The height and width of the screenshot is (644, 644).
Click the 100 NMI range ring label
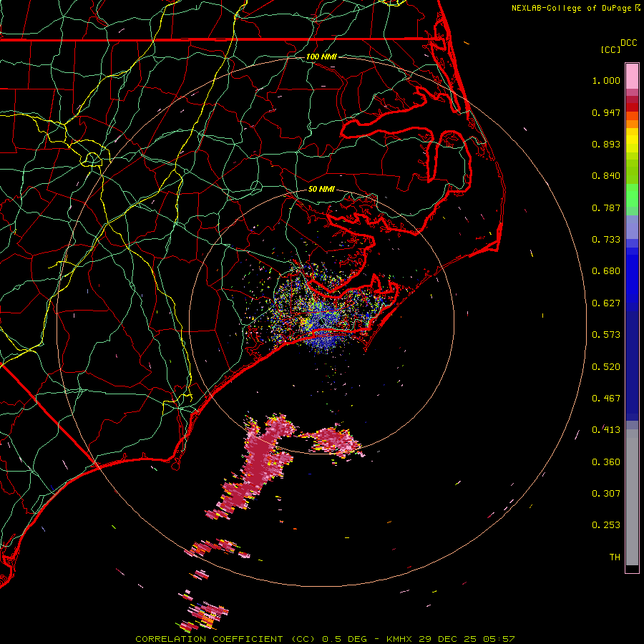[321, 57]
